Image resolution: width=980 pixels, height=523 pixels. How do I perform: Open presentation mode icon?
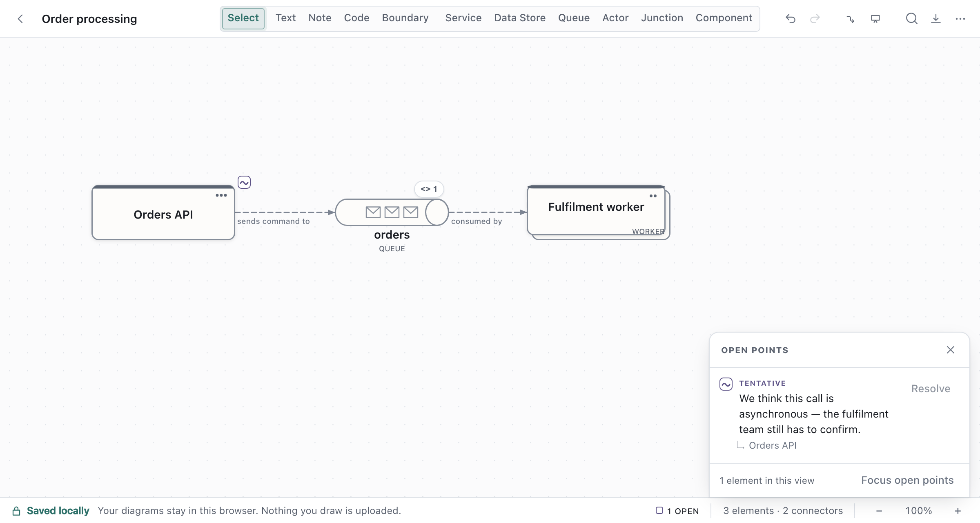(x=875, y=19)
